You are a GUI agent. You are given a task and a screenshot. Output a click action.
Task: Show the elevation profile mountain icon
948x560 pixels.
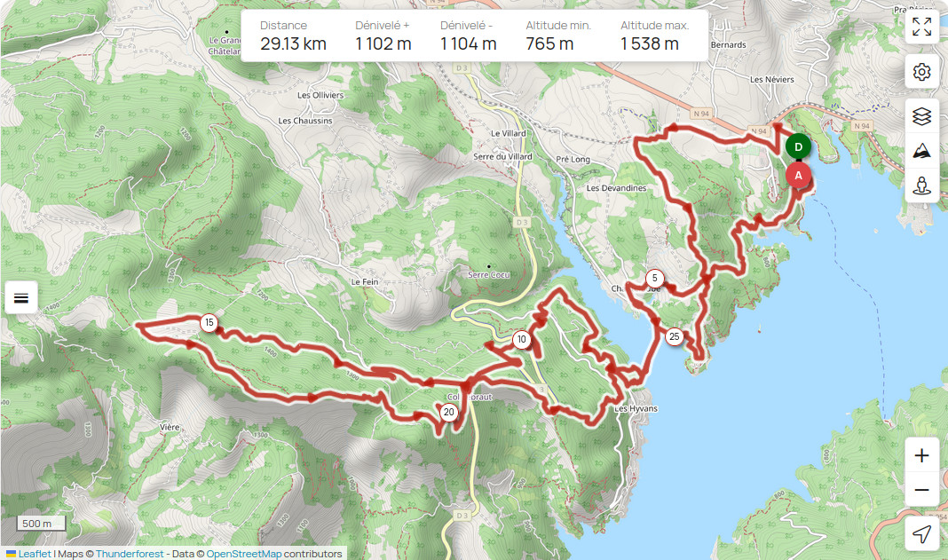(x=921, y=151)
